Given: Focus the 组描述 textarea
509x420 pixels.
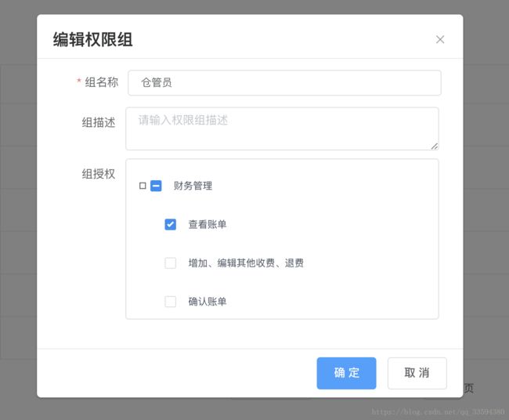Looking at the screenshot, I should tap(282, 129).
